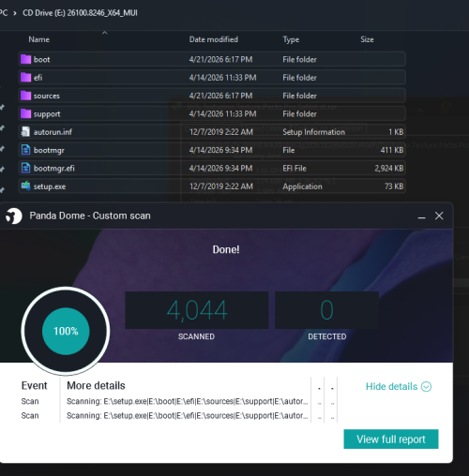469x476 pixels.
Task: Sort by the Size column header
Action: 367,39
